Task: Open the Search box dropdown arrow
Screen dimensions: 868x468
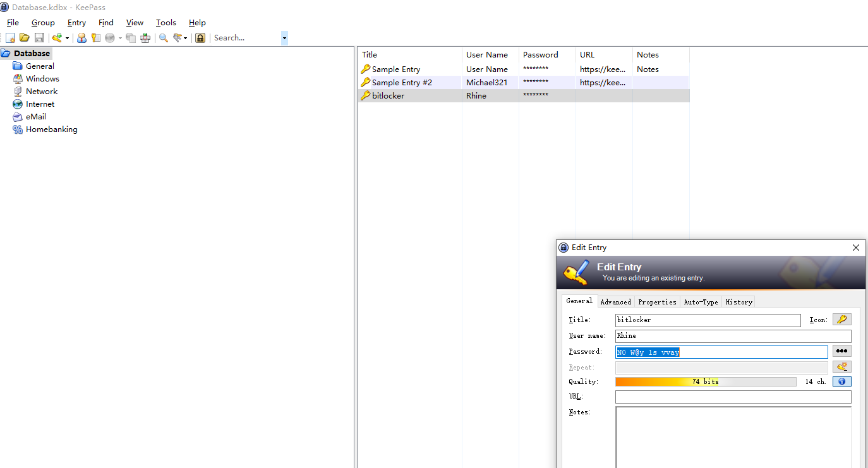Action: pyautogui.click(x=284, y=38)
